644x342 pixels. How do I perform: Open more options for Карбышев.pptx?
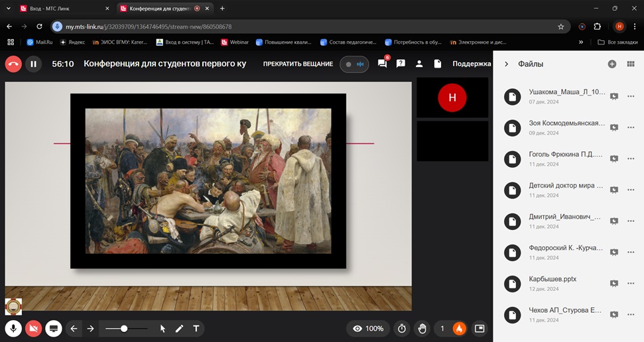pos(631,283)
